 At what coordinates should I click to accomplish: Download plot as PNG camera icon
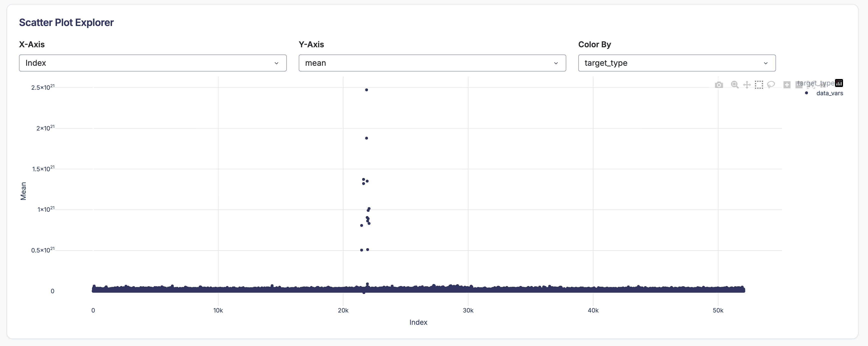tap(719, 85)
